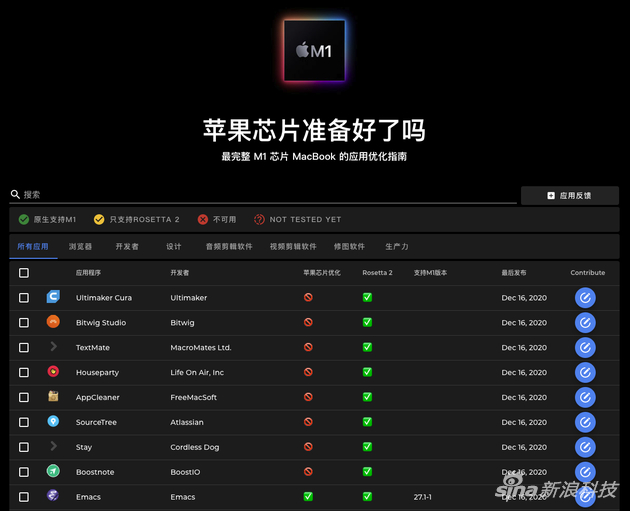Switch to the 生产力 tab

pos(397,246)
